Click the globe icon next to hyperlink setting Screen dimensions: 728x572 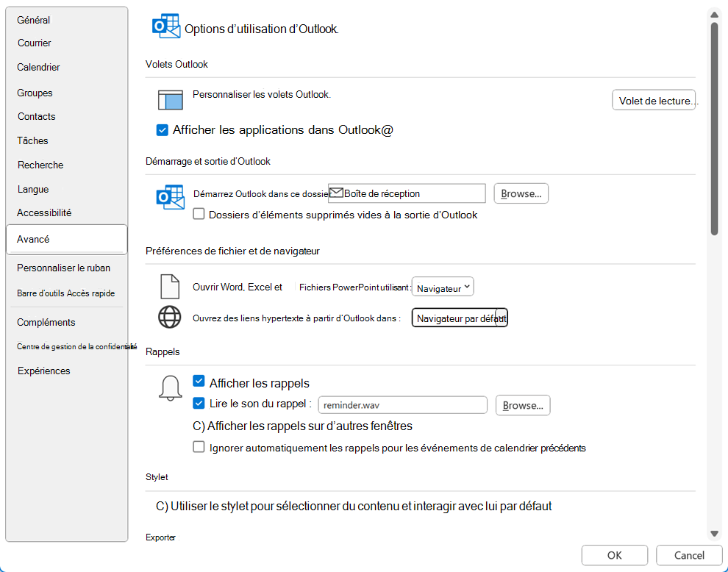169,318
